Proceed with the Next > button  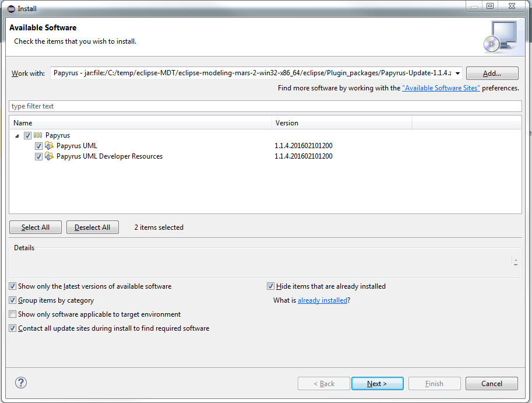click(377, 383)
